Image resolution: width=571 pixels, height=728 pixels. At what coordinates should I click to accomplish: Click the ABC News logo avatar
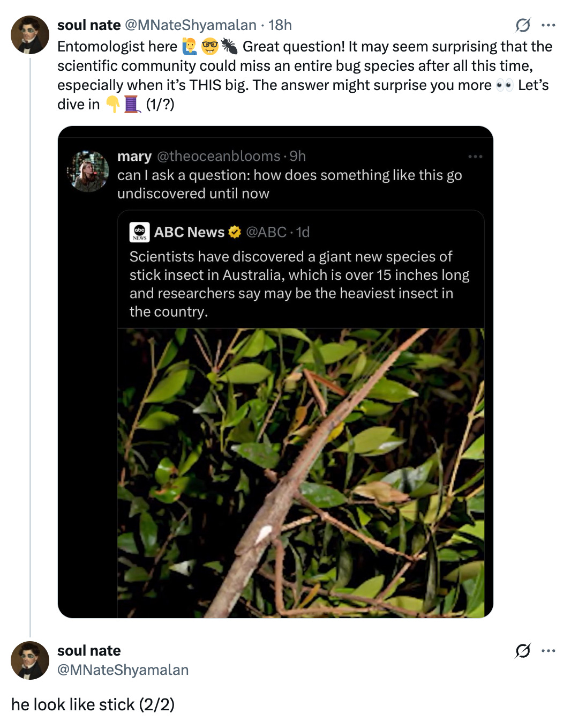pyautogui.click(x=139, y=232)
